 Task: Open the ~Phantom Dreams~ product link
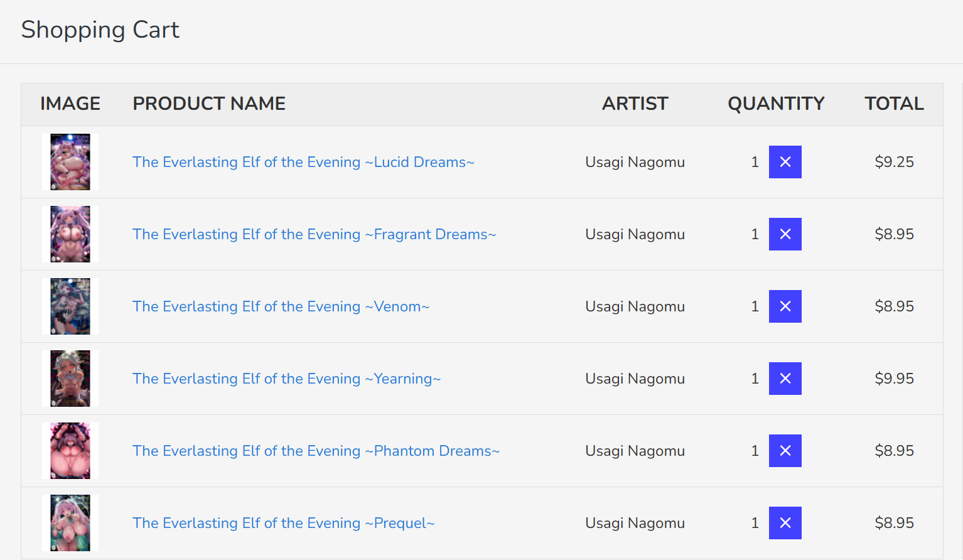tap(316, 451)
